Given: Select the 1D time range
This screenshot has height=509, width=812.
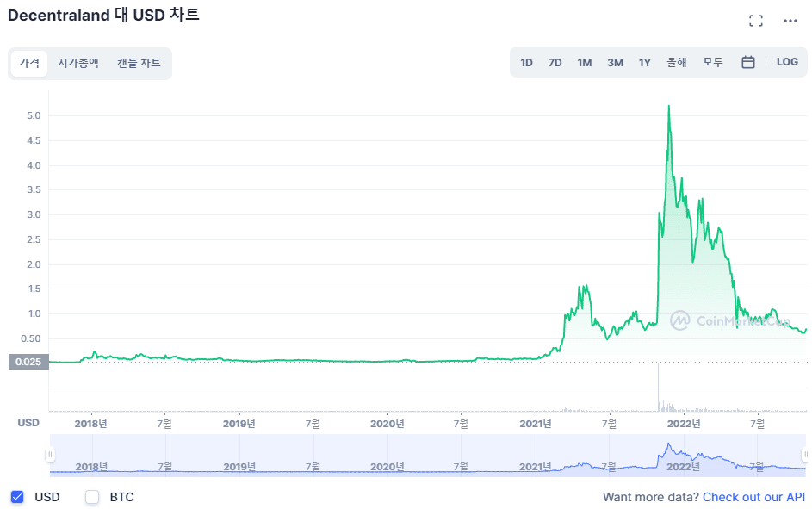Looking at the screenshot, I should pyautogui.click(x=527, y=63).
